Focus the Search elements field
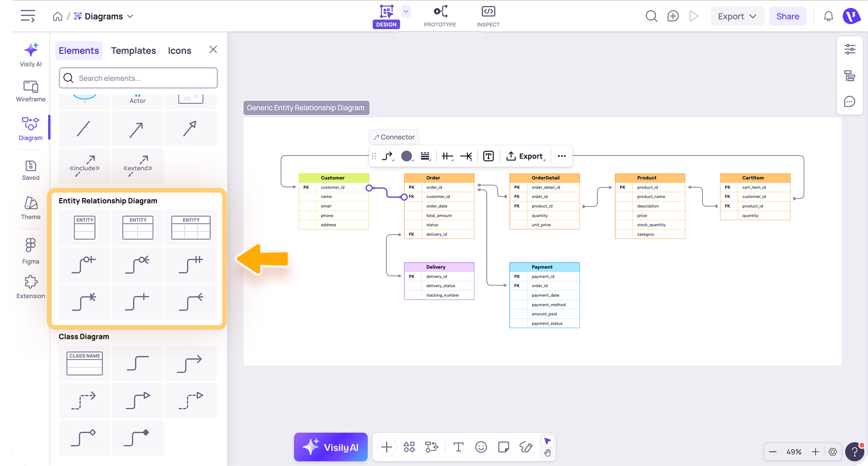The height and width of the screenshot is (466, 868). (138, 78)
